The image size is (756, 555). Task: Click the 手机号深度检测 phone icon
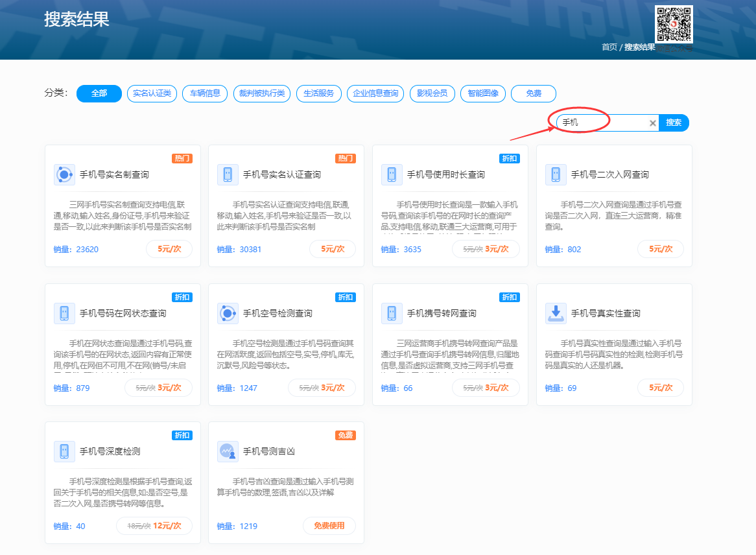64,451
